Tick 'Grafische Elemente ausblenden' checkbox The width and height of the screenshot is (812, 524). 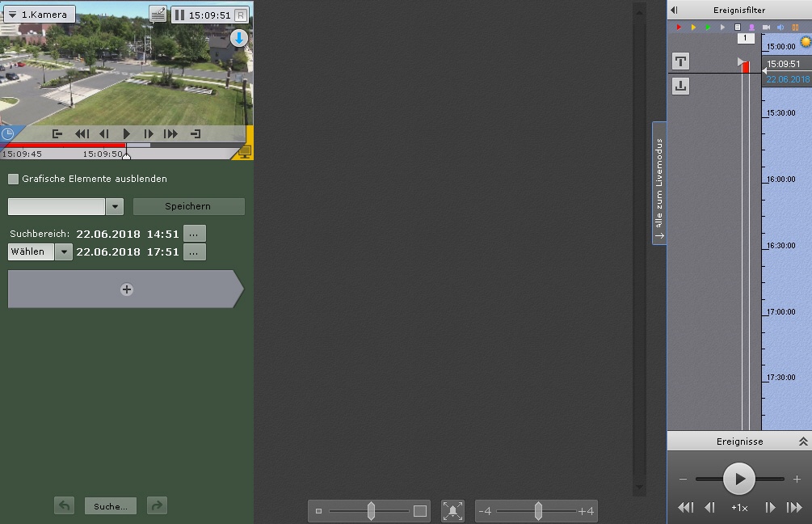pos(13,179)
